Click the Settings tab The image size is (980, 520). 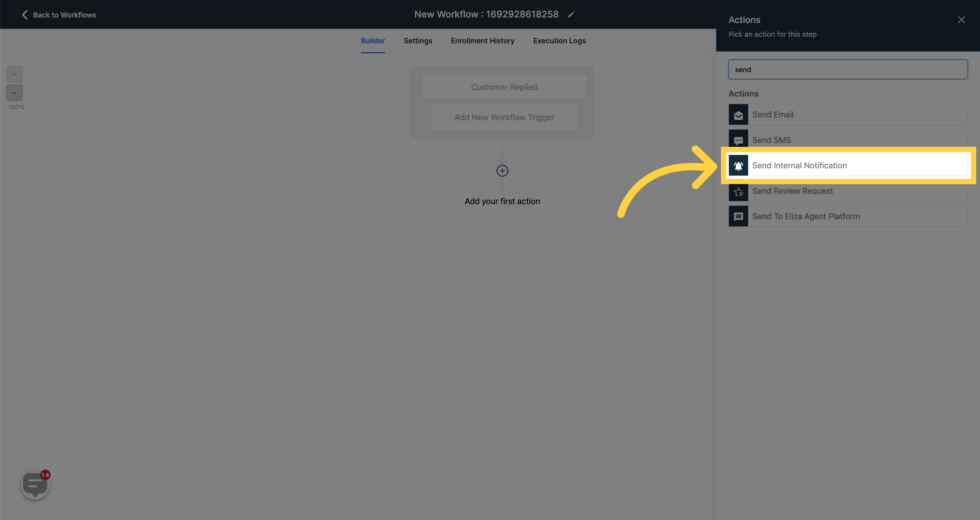tap(418, 41)
